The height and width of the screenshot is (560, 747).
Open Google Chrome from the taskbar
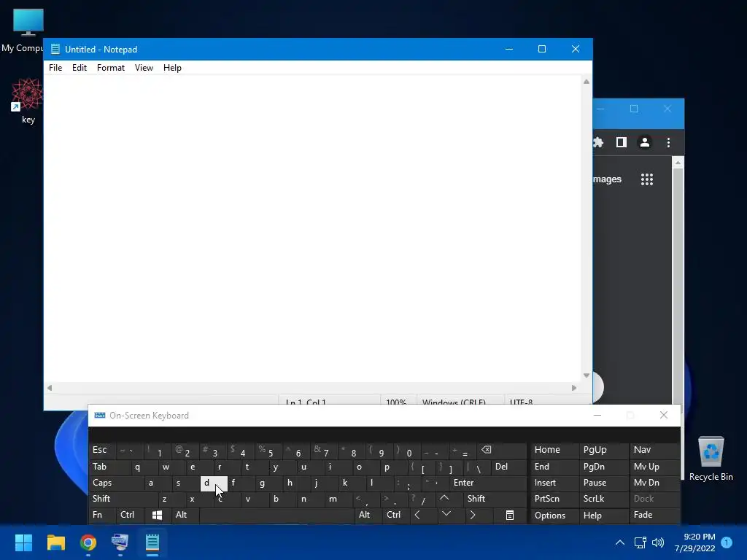point(88,542)
